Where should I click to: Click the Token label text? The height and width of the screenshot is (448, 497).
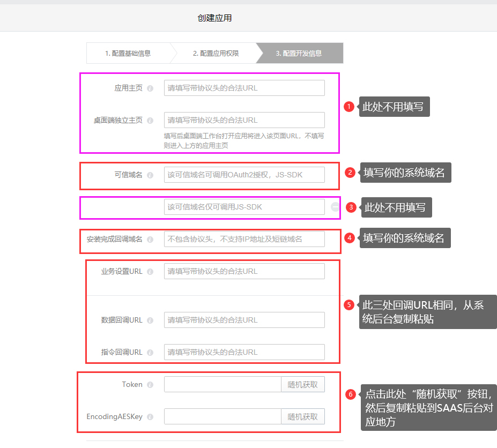(x=132, y=384)
